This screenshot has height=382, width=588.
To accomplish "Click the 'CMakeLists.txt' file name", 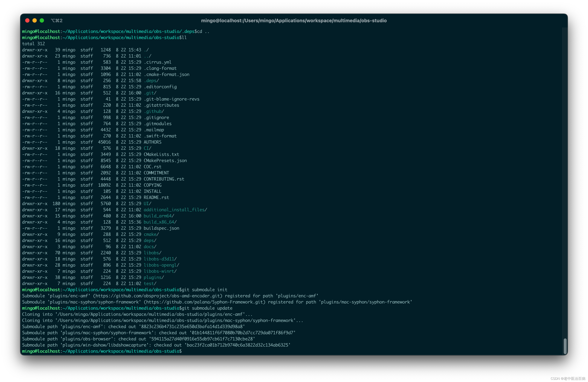I will (161, 154).
